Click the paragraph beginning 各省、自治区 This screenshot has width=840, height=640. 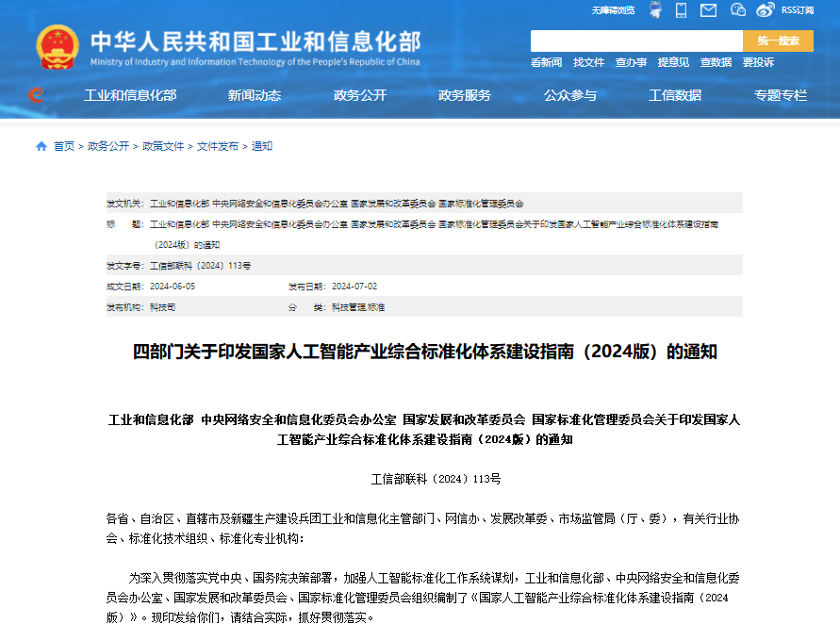pyautogui.click(x=422, y=529)
